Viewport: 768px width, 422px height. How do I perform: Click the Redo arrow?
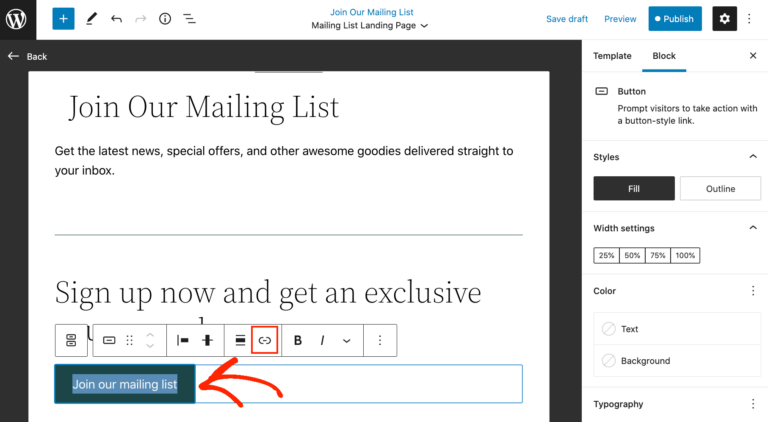pyautogui.click(x=141, y=19)
